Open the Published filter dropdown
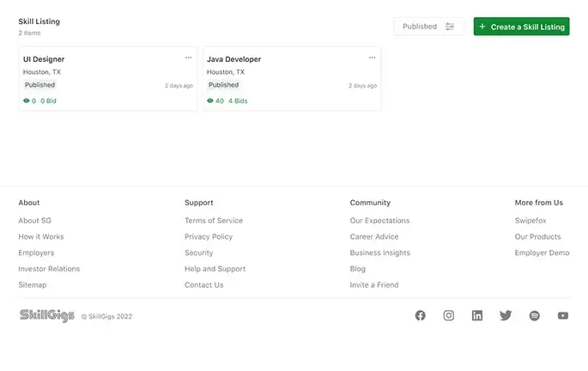Viewport: 588px width, 371px height. 428,27
